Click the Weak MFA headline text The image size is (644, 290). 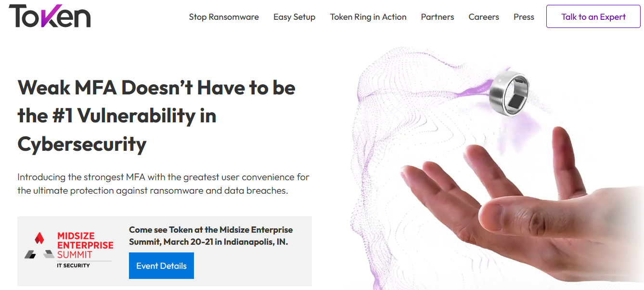click(x=156, y=116)
